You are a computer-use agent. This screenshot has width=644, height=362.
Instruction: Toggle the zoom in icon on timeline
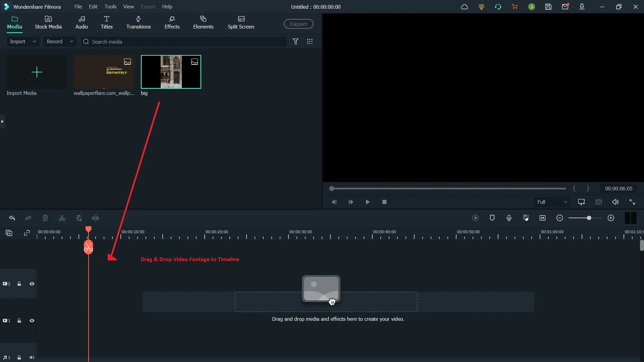point(611,218)
